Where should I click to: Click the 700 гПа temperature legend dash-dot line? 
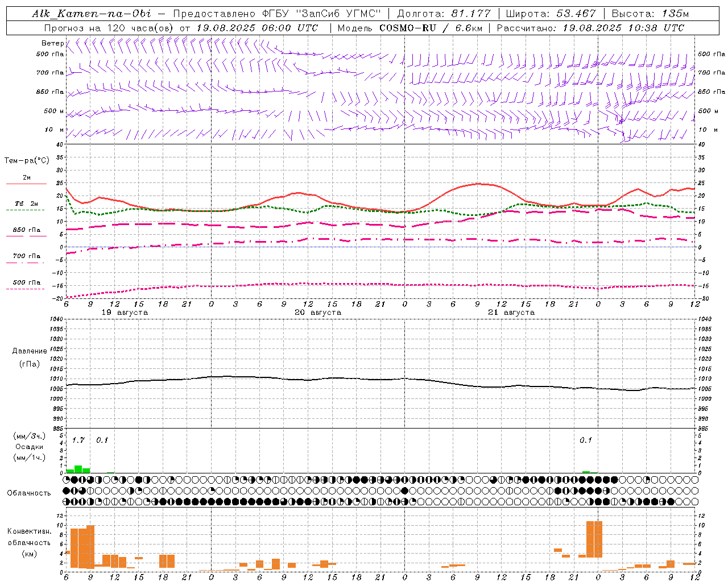pos(25,263)
